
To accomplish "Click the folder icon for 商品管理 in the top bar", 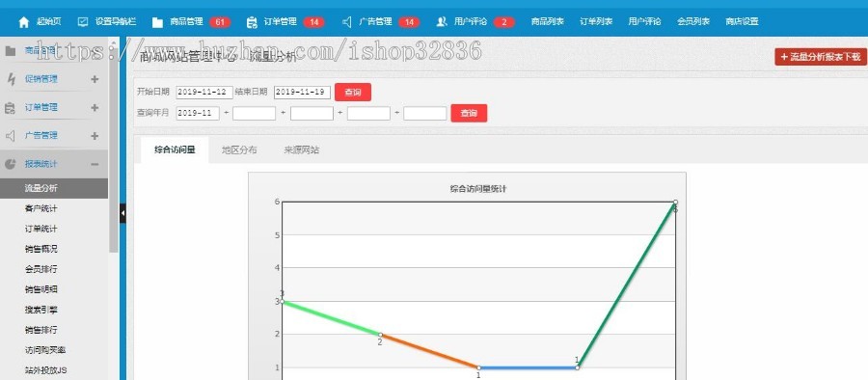I will tap(158, 22).
